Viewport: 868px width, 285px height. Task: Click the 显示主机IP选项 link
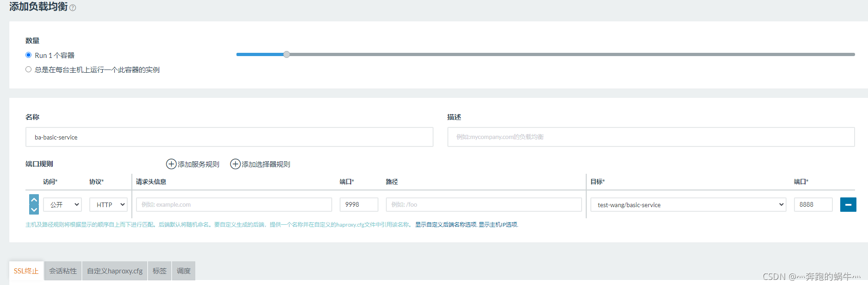coord(498,225)
